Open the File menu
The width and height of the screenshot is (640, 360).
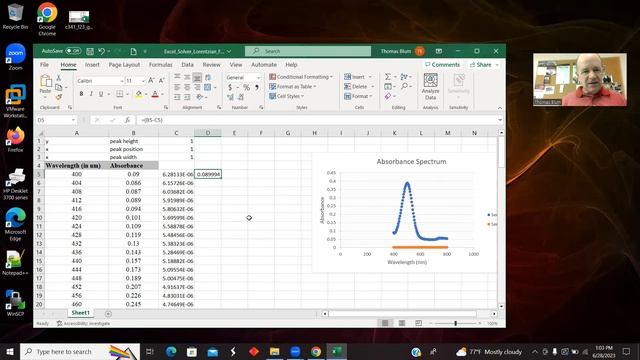[44, 64]
